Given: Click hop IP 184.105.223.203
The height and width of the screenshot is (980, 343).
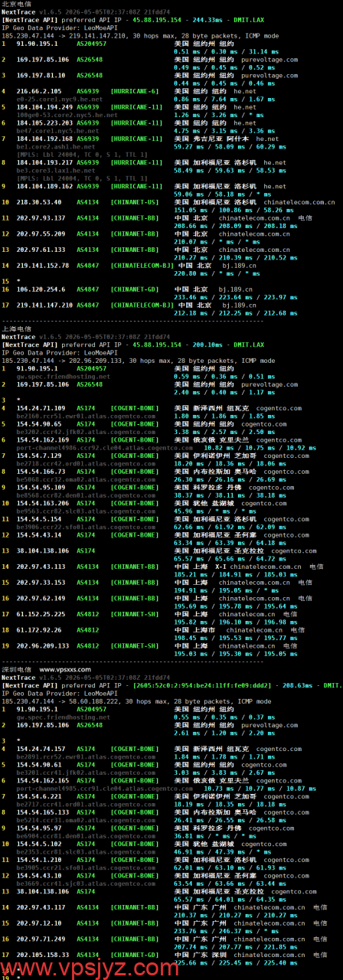Looking at the screenshot, I should click(44, 122).
